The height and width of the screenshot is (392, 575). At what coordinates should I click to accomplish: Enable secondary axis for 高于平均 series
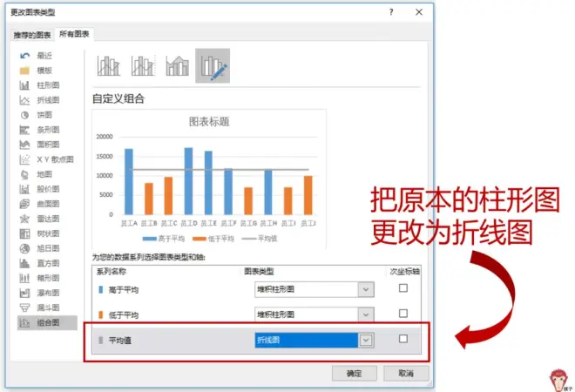point(403,288)
